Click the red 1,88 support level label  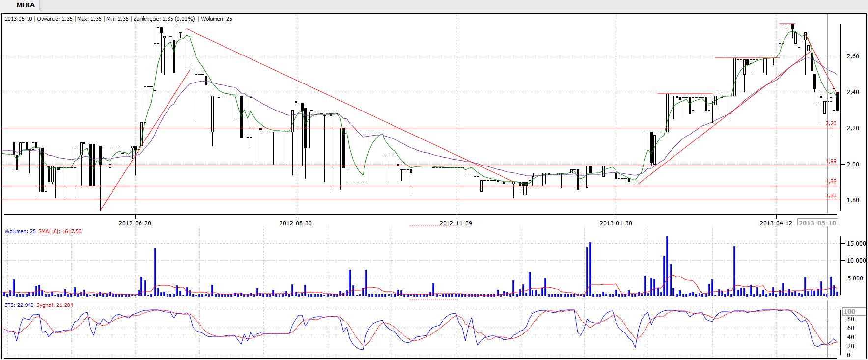click(x=831, y=182)
